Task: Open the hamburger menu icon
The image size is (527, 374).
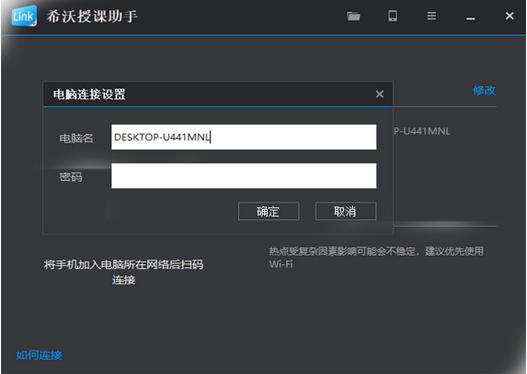Action: pyautogui.click(x=432, y=16)
